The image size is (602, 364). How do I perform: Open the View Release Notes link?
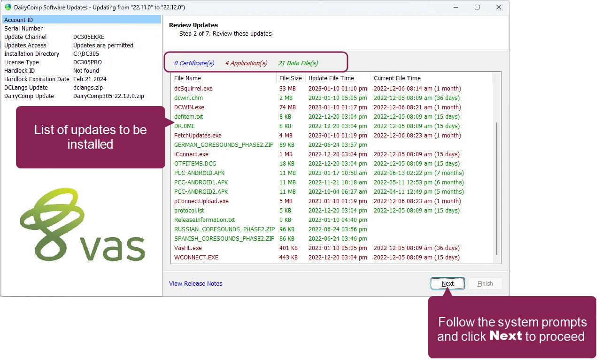(x=196, y=283)
